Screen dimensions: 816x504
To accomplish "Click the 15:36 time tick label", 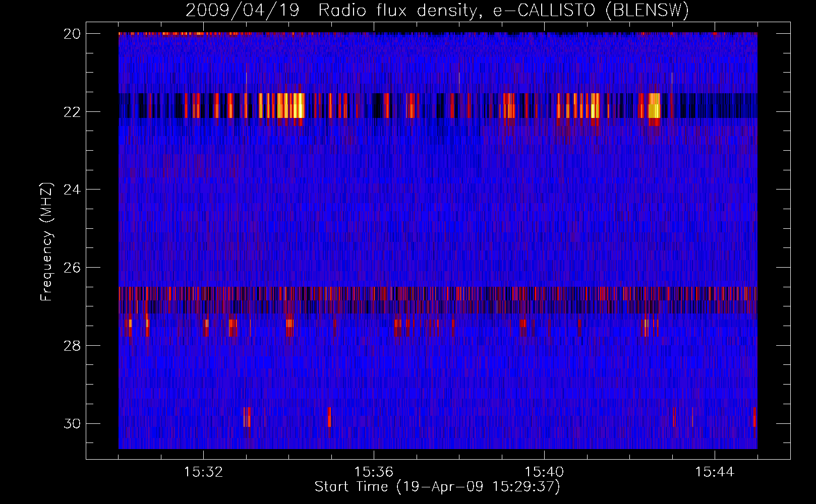I will coord(374,472).
